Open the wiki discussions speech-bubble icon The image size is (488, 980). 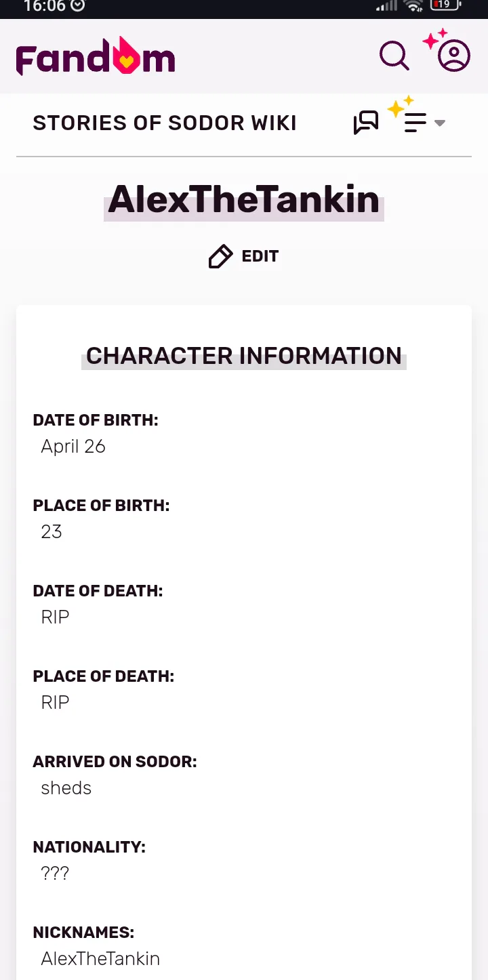pos(366,123)
